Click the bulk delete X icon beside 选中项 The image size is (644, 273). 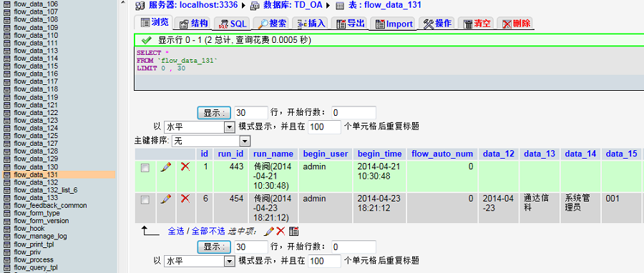click(x=280, y=231)
